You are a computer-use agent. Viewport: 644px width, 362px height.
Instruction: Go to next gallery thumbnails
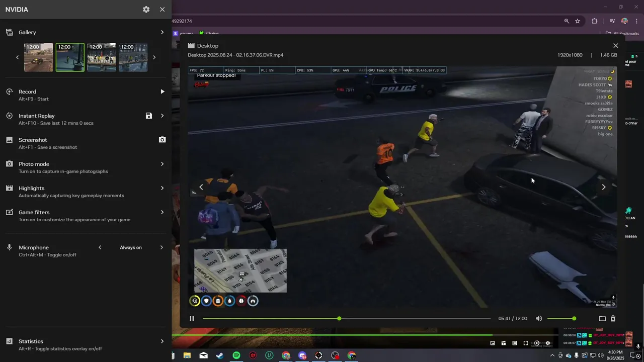pyautogui.click(x=154, y=57)
